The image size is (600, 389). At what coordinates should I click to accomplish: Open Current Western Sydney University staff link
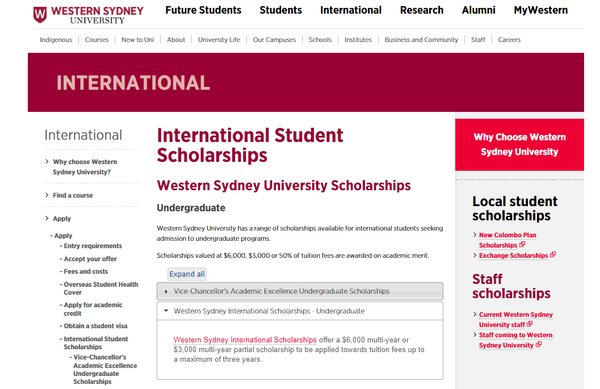tap(516, 319)
